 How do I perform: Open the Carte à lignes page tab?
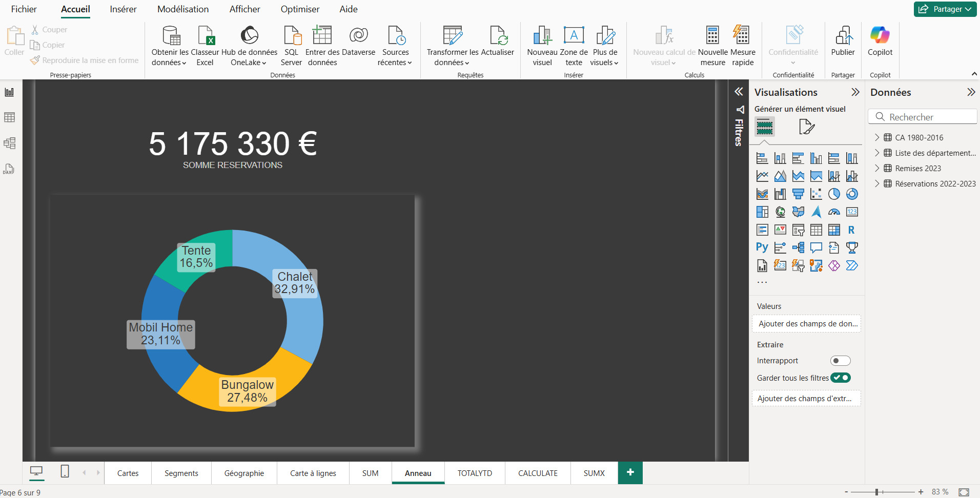point(313,473)
